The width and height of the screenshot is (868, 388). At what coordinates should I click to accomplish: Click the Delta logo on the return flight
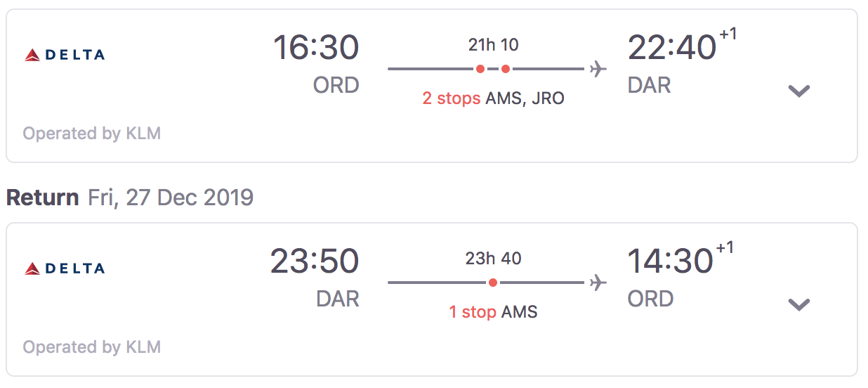tap(65, 269)
